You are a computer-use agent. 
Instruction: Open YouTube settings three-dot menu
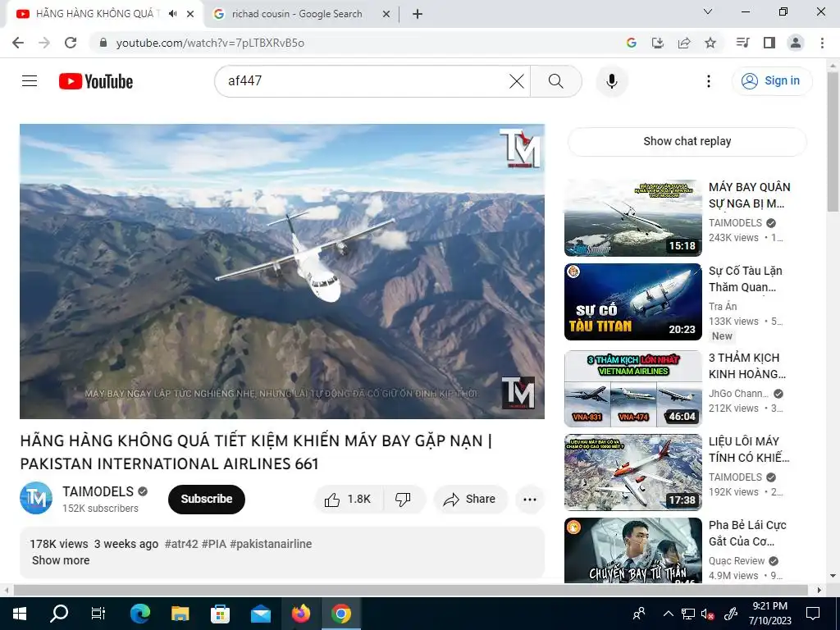click(708, 81)
